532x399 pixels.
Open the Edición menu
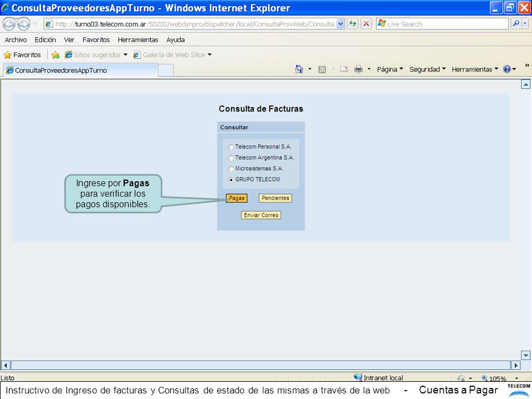click(x=45, y=40)
